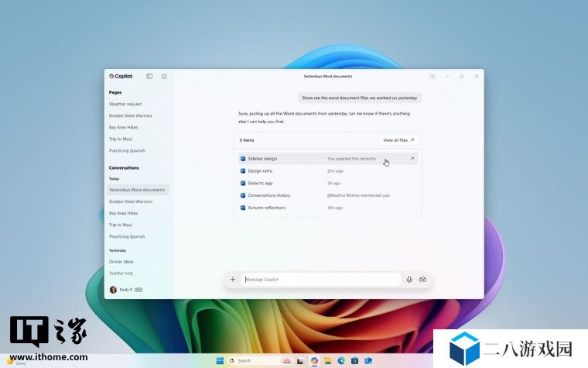Screen dimensions: 588x368
Task: Click the taskbar Search box
Action: pos(251,360)
